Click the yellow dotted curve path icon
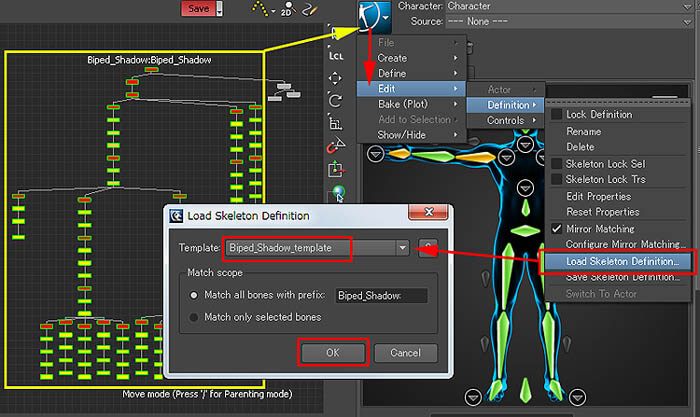Screen dimensions: 700x417 [262, 9]
